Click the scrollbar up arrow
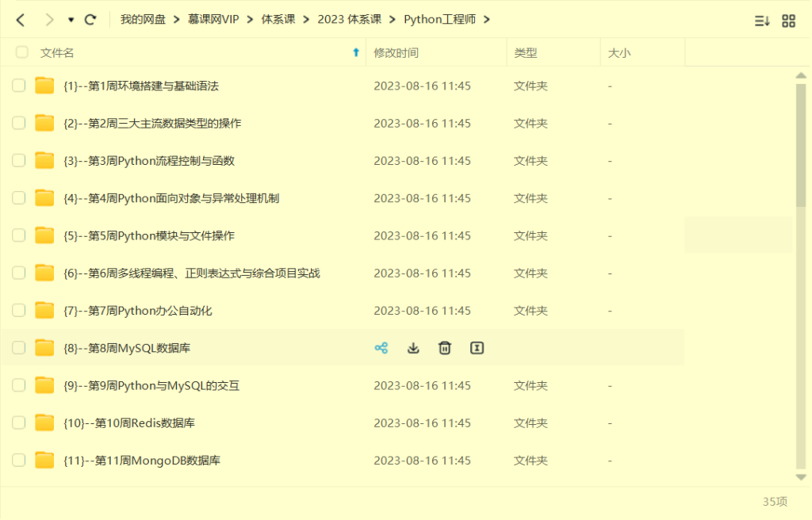Image resolution: width=812 pixels, height=520 pixels. click(x=801, y=75)
